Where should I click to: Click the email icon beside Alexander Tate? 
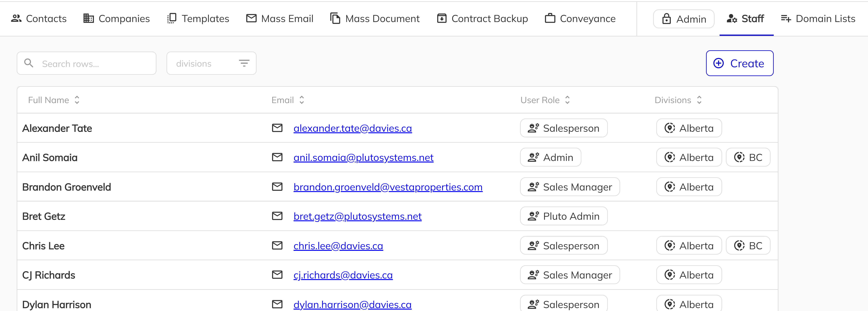coord(277,128)
